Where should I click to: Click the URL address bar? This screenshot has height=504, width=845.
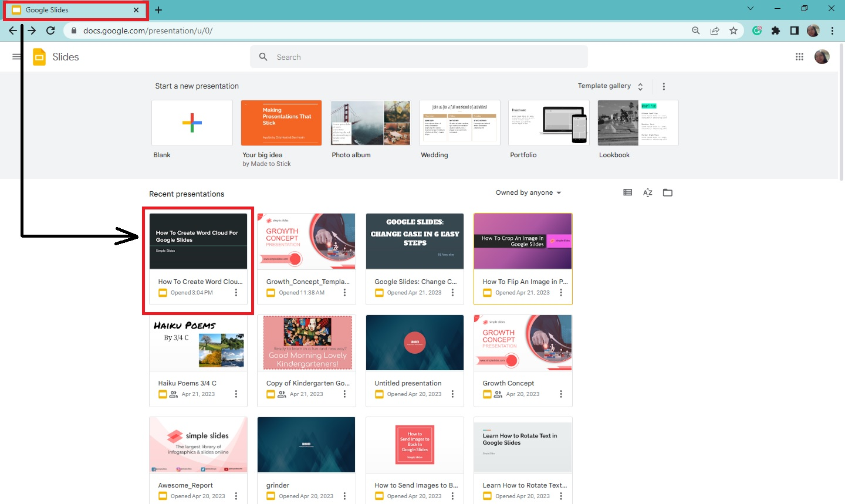(376, 31)
